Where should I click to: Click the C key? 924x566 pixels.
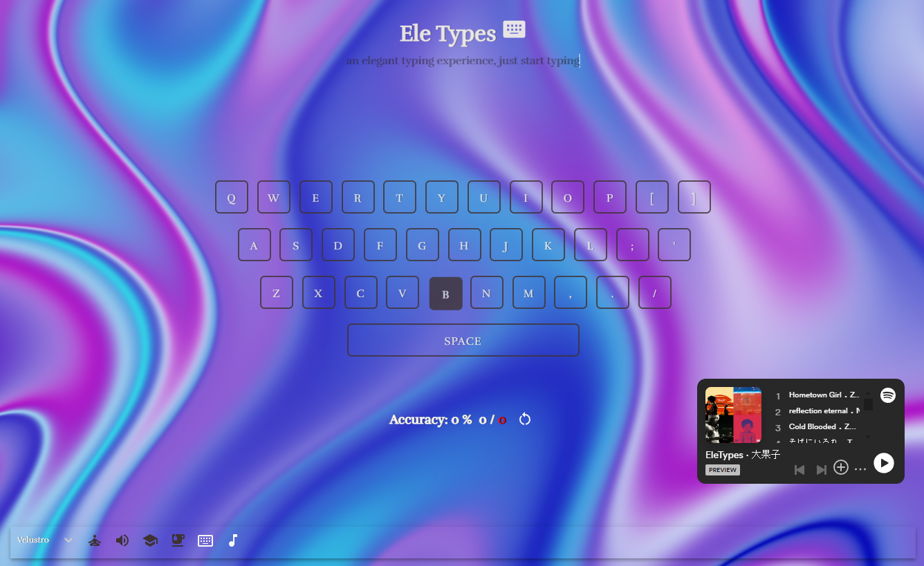click(360, 292)
